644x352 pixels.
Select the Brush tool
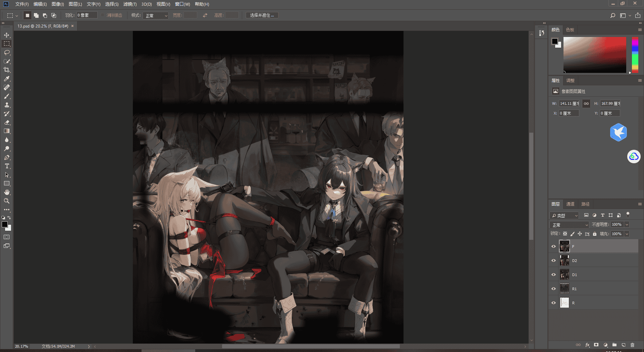pyautogui.click(x=7, y=96)
